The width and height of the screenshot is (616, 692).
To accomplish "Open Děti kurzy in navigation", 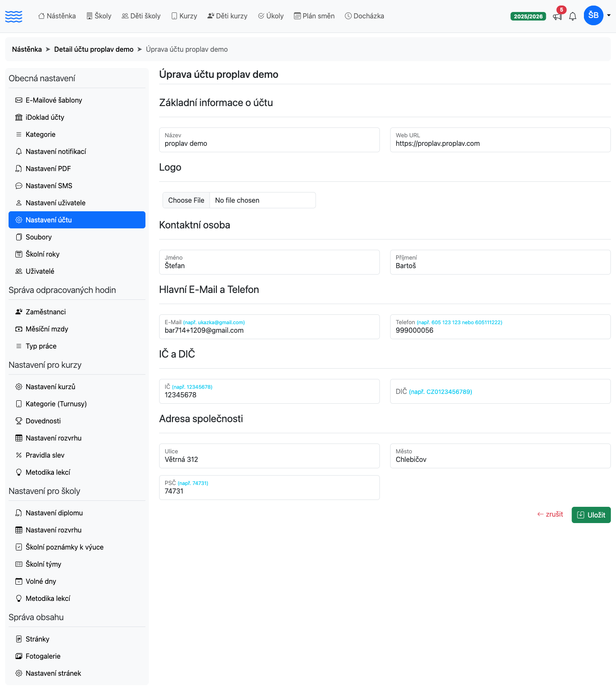I will coord(228,16).
